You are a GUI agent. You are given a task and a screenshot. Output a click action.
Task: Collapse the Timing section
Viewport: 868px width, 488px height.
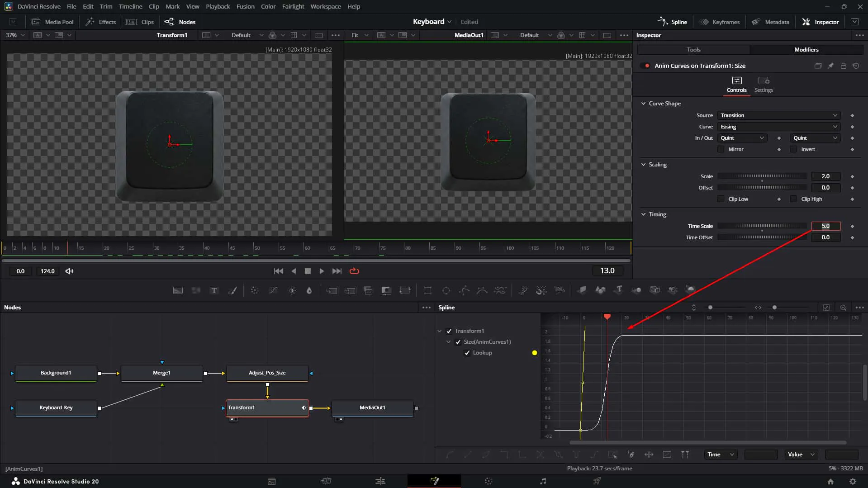[643, 214]
